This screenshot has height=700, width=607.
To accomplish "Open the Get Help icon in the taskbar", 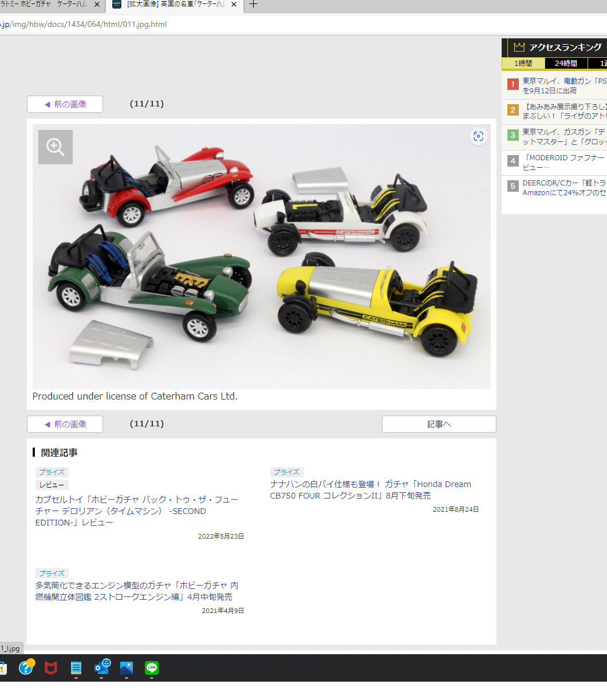I will 26,667.
